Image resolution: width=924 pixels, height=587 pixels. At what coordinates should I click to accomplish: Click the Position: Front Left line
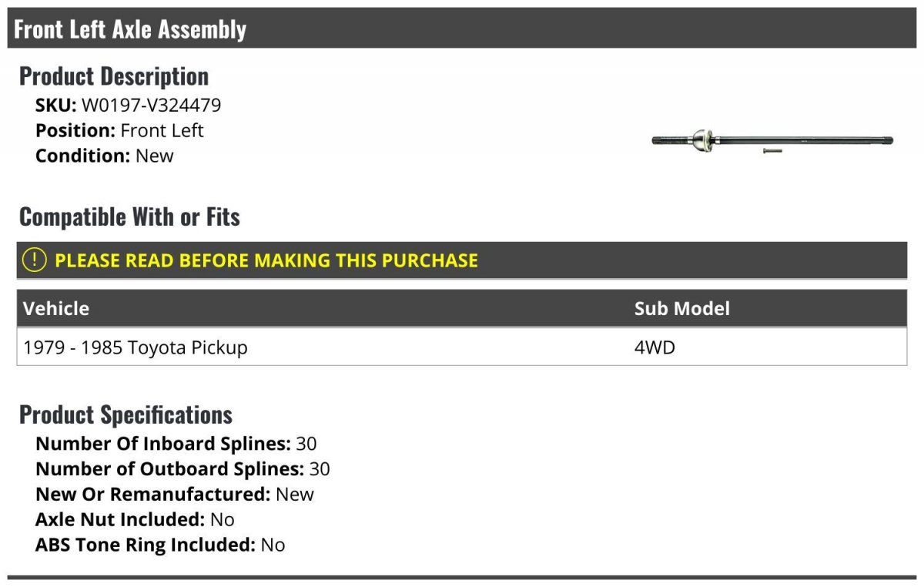pyautogui.click(x=119, y=130)
